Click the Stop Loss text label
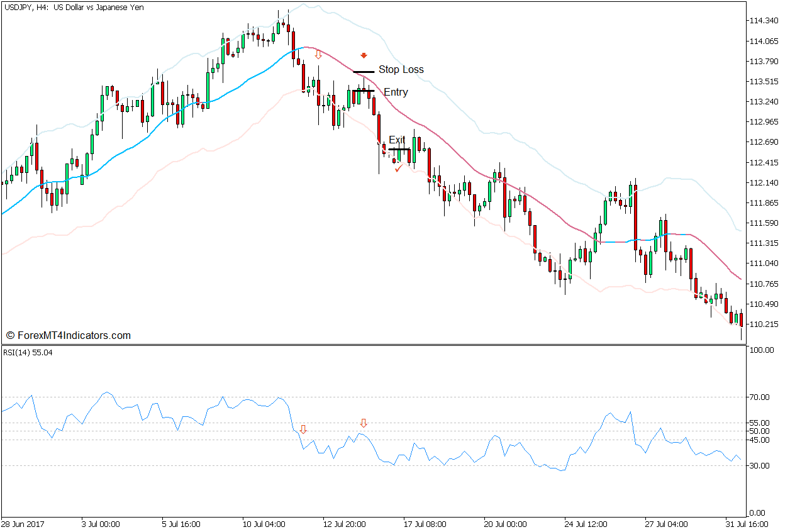This screenshot has width=790, height=532. (403, 70)
